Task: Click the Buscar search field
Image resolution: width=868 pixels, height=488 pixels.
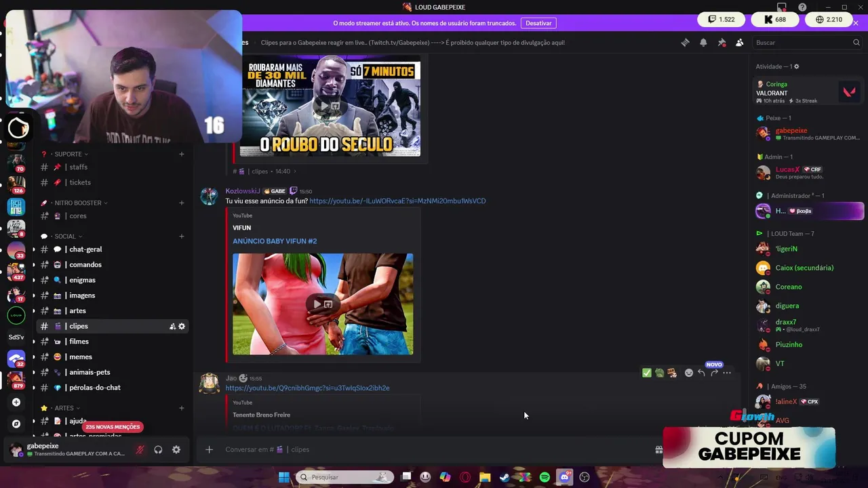Action: point(807,43)
